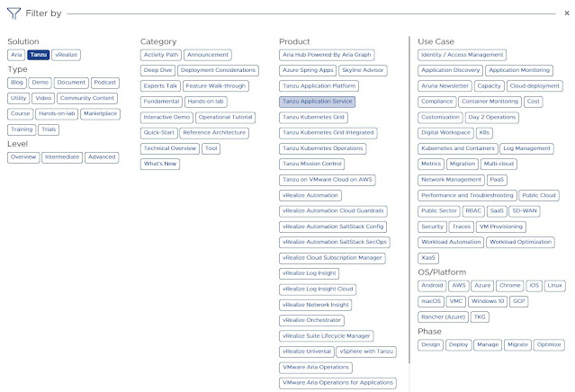Click highlighted Tanzu Application Service tag
Screen dimensions: 575x392
pos(318,102)
